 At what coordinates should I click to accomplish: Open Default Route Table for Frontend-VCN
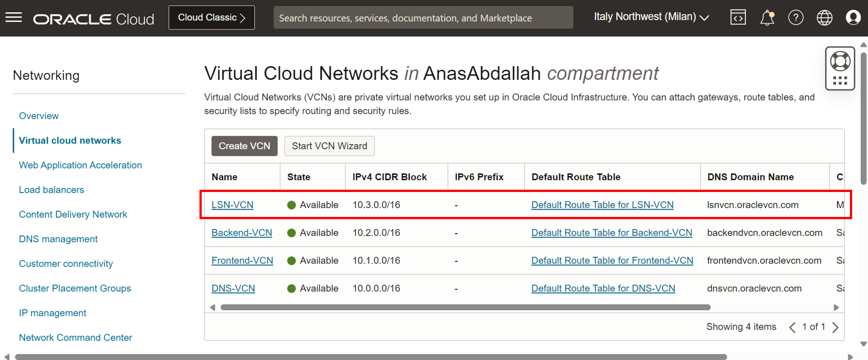[612, 260]
